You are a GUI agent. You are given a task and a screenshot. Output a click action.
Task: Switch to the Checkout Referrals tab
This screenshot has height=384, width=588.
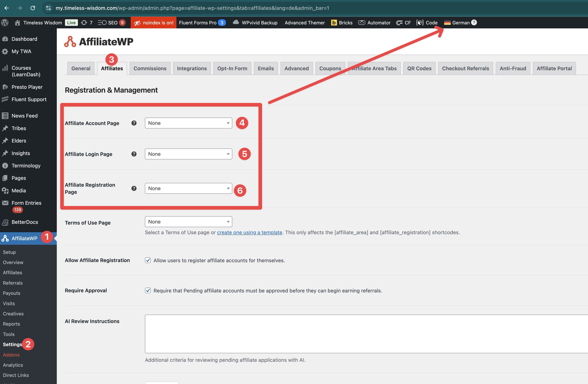(465, 68)
